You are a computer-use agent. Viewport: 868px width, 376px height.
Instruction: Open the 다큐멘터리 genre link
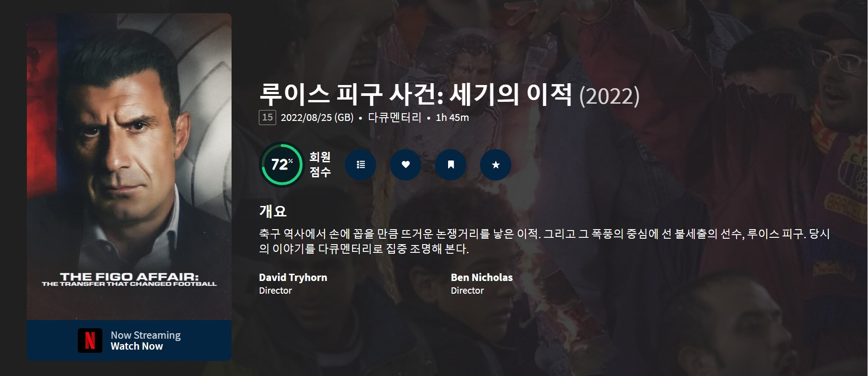coord(394,117)
